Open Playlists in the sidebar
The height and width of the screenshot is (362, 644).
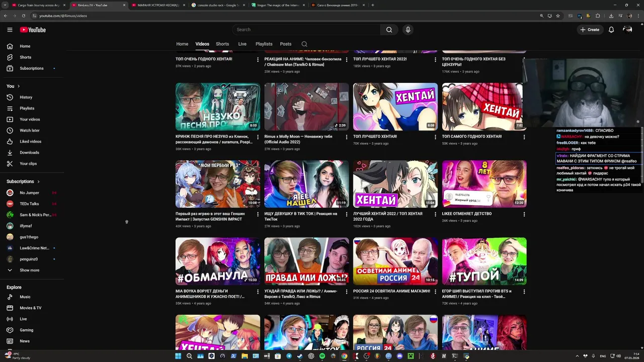pos(32,108)
